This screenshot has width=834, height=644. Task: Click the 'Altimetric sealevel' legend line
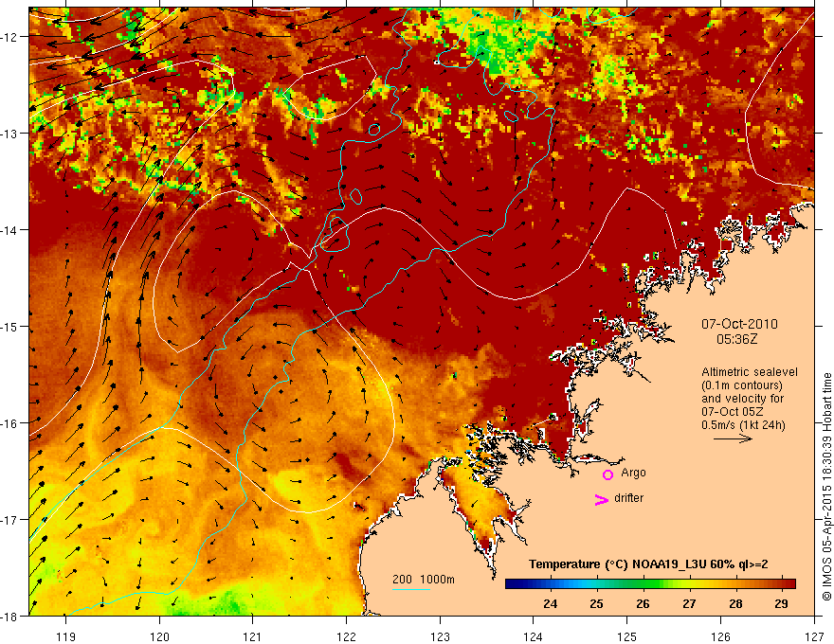(x=750, y=372)
